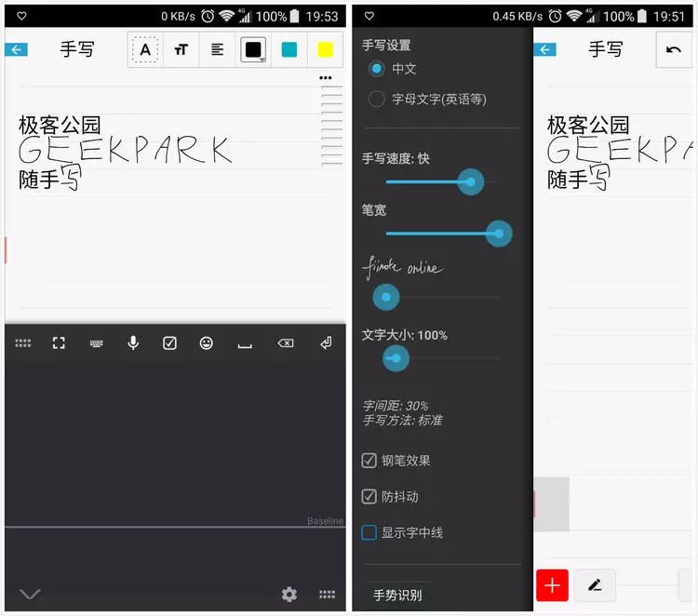Image resolution: width=698 pixels, height=616 pixels.
Task: Open the font size tool
Action: pos(181,50)
